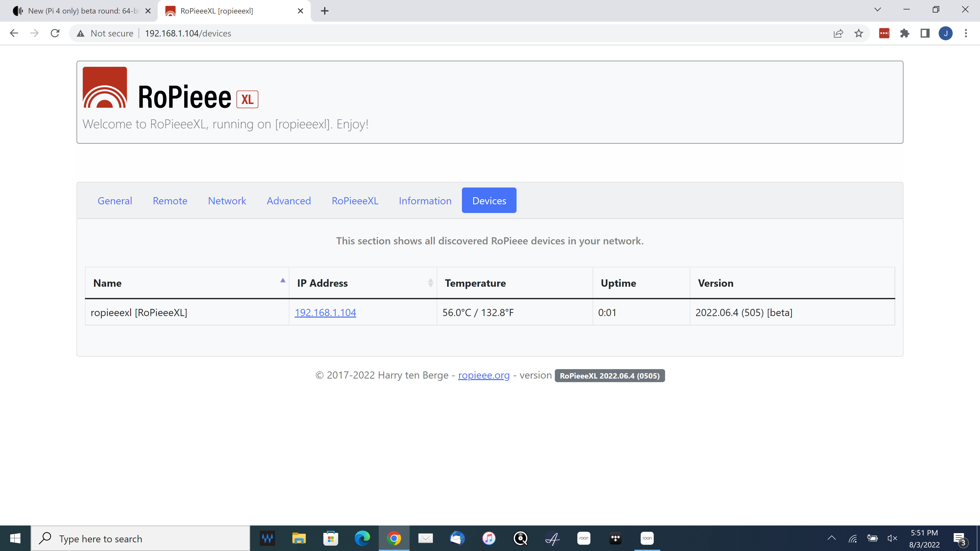The image size is (980, 551).
Task: Click the Not secure warning indicator
Action: (105, 33)
